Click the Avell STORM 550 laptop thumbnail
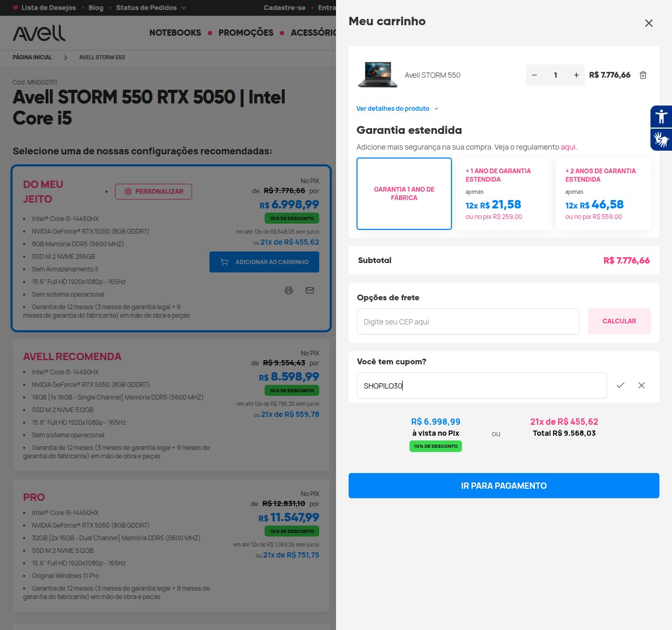The width and height of the screenshot is (672, 630). (x=378, y=75)
